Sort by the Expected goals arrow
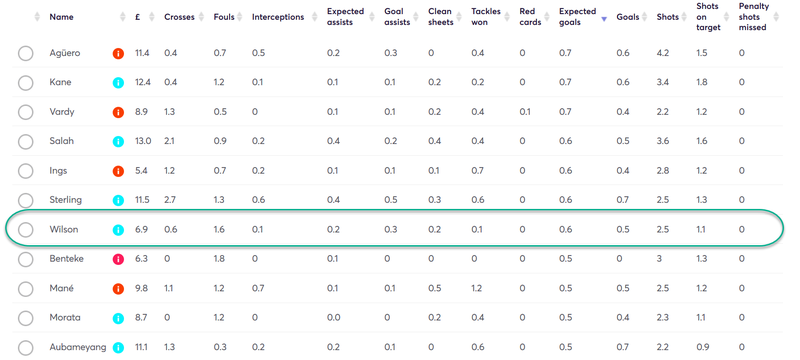 click(x=604, y=19)
